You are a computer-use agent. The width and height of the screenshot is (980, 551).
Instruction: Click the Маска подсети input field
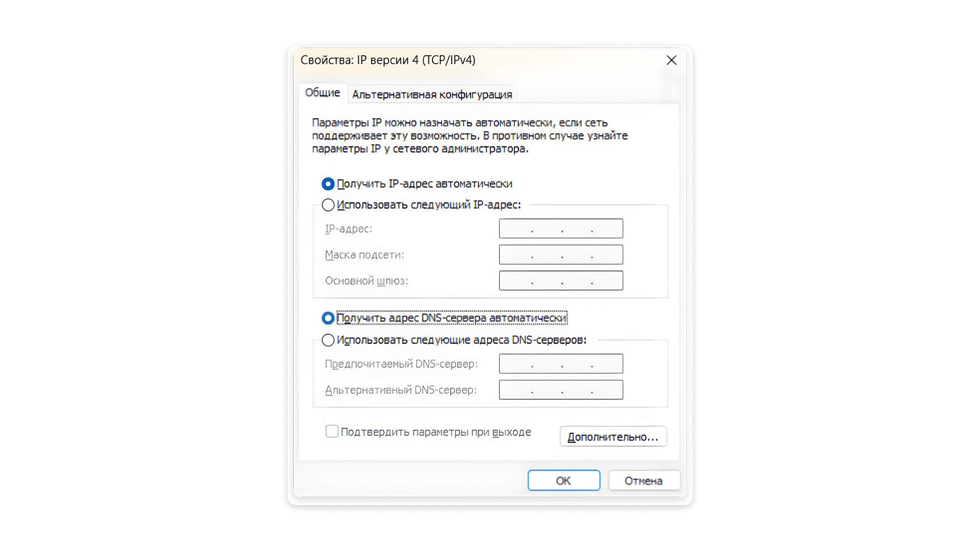[x=560, y=255]
